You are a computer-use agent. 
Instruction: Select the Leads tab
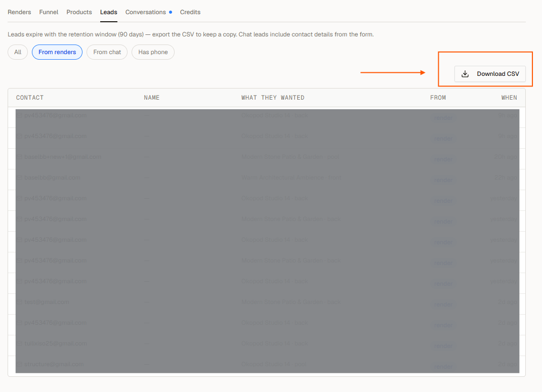click(108, 12)
